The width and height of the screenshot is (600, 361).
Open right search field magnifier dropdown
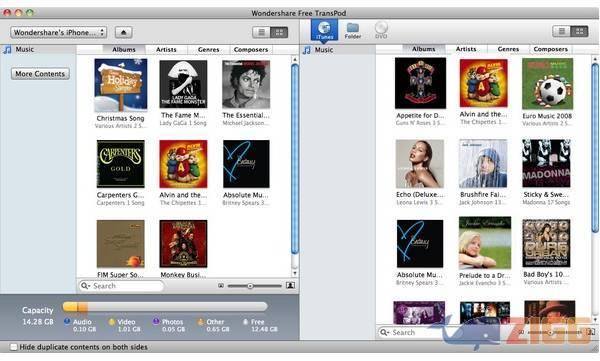tap(385, 333)
